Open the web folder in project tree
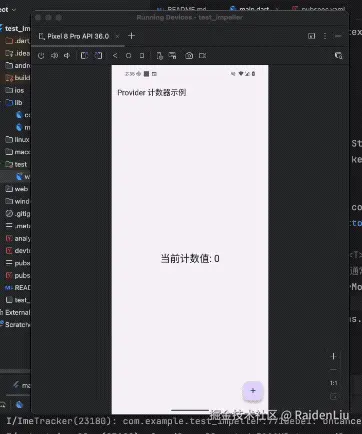The image size is (362, 434). click(x=17, y=189)
